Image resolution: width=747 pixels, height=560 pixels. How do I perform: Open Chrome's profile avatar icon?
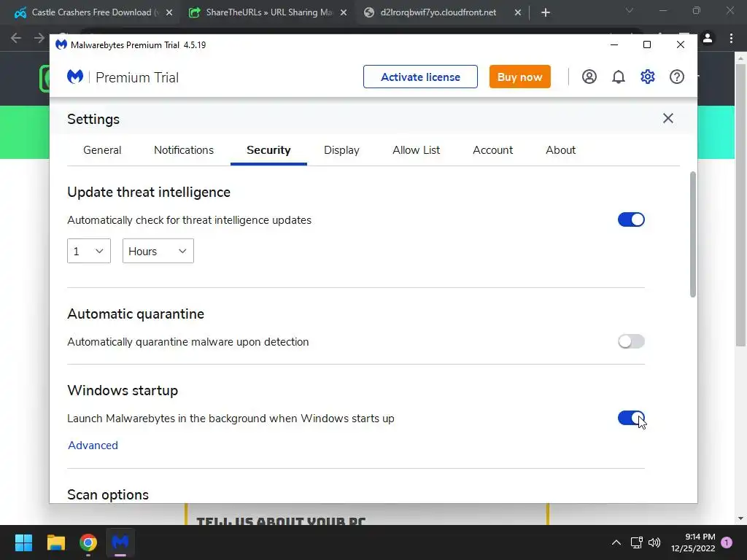tap(708, 38)
